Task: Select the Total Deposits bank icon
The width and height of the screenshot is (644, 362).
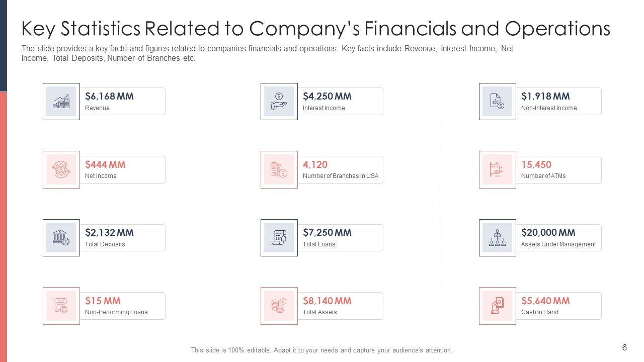Action: pyautogui.click(x=61, y=238)
